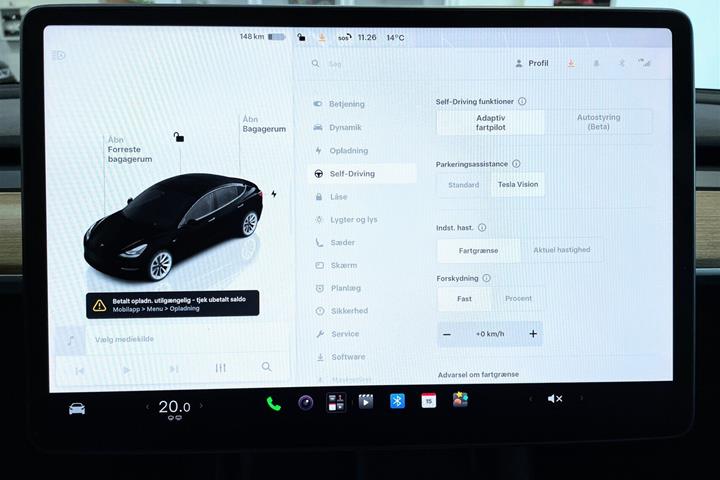Open the Låse settings menu
This screenshot has height=480, width=720.
pyautogui.click(x=331, y=197)
